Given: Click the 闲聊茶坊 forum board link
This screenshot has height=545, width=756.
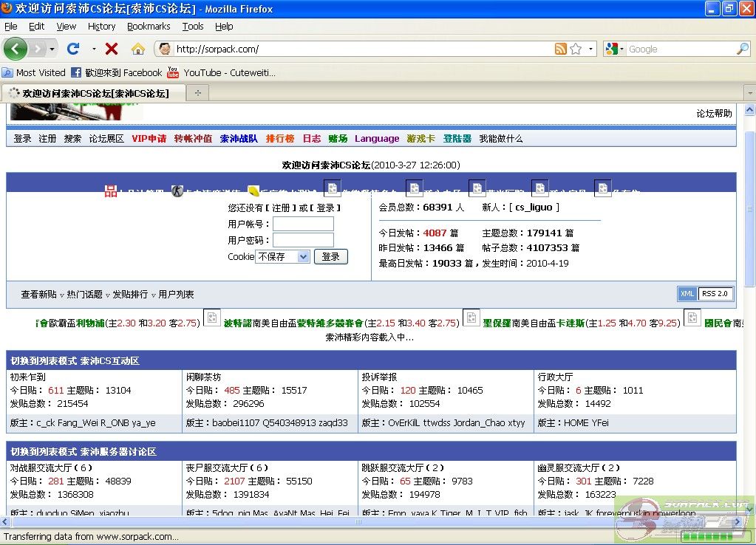Looking at the screenshot, I should pyautogui.click(x=203, y=377).
